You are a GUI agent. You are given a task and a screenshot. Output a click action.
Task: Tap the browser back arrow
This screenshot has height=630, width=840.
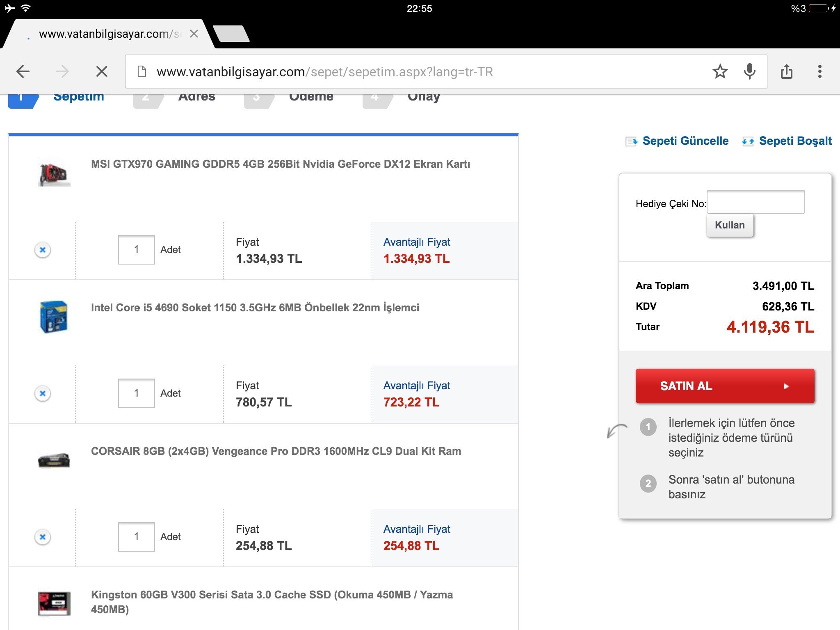23,72
